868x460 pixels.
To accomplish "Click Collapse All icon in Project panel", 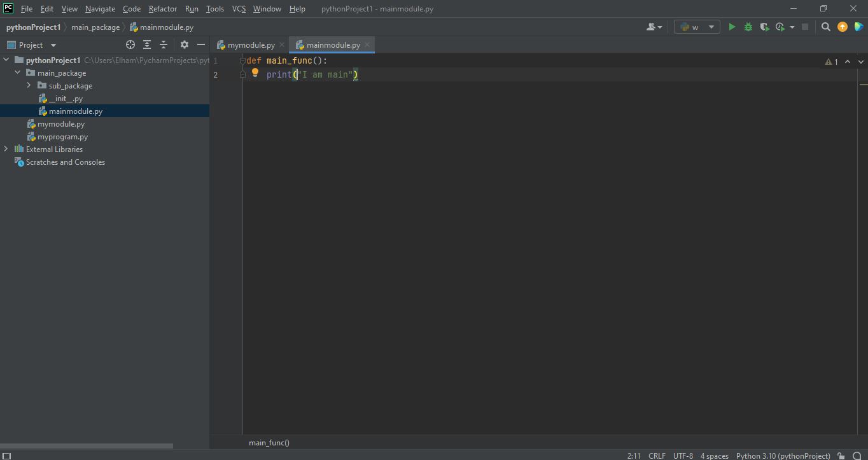I will point(164,45).
